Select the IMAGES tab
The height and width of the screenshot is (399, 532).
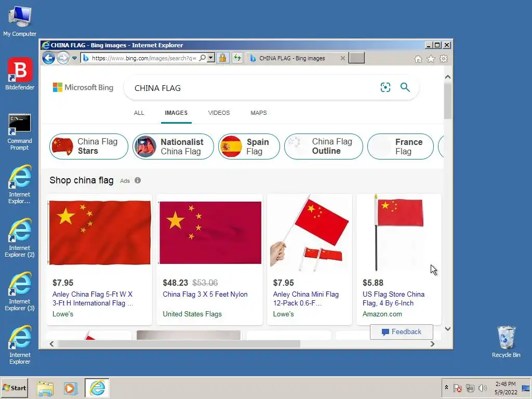point(176,113)
